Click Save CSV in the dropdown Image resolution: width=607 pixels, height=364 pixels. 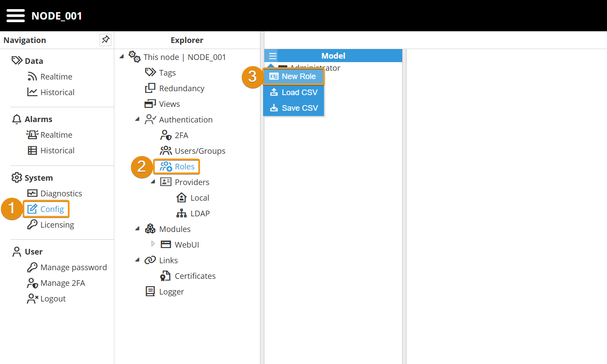click(x=293, y=108)
